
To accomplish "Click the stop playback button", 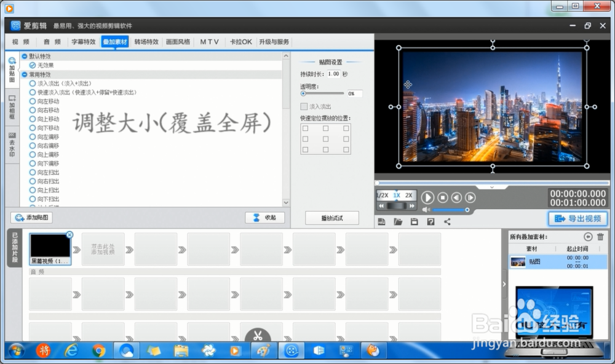I will tap(443, 198).
